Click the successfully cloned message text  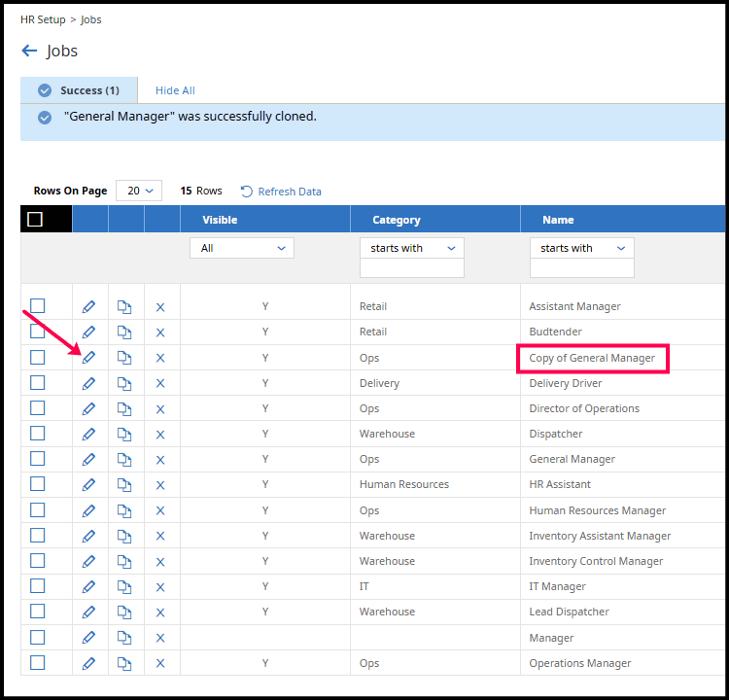tap(191, 116)
